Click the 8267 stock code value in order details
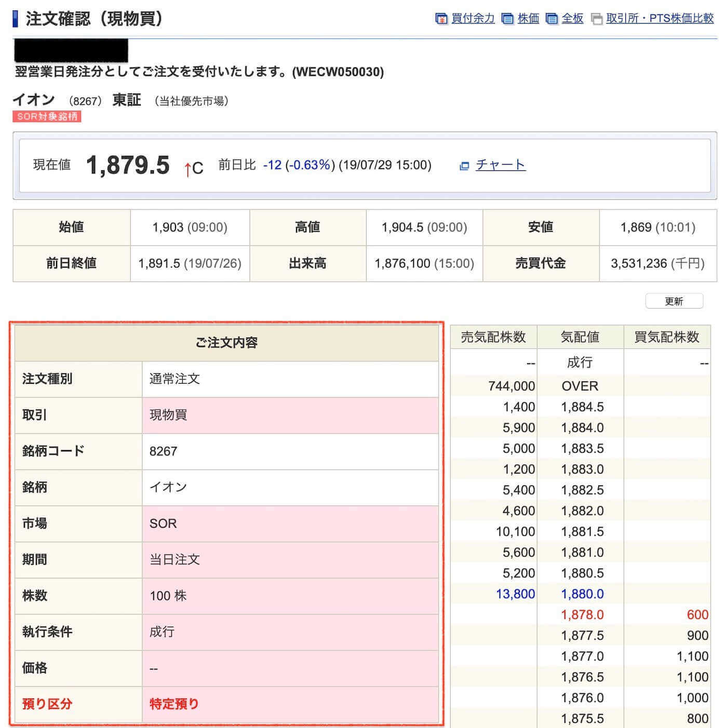 coord(163,451)
